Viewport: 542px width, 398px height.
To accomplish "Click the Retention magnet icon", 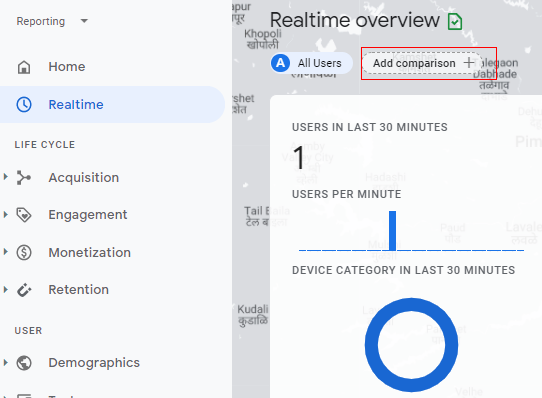I will click(24, 290).
